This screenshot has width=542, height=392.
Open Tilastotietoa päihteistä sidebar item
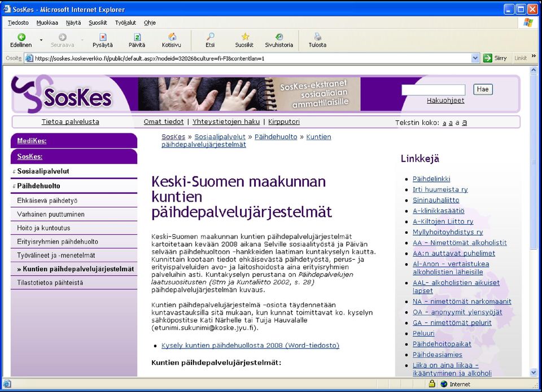[74, 283]
